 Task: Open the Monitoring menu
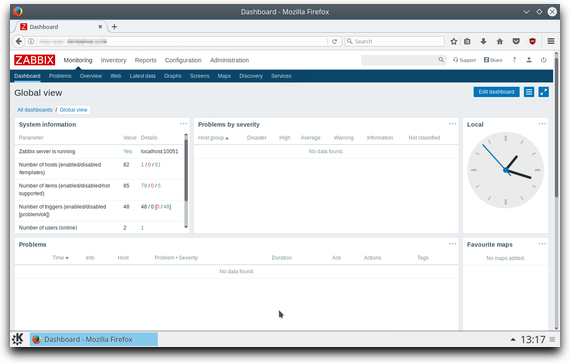pos(78,60)
